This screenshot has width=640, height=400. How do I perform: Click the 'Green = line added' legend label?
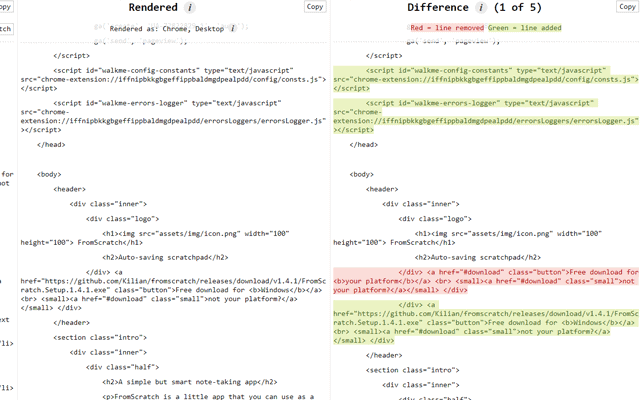pos(526,29)
